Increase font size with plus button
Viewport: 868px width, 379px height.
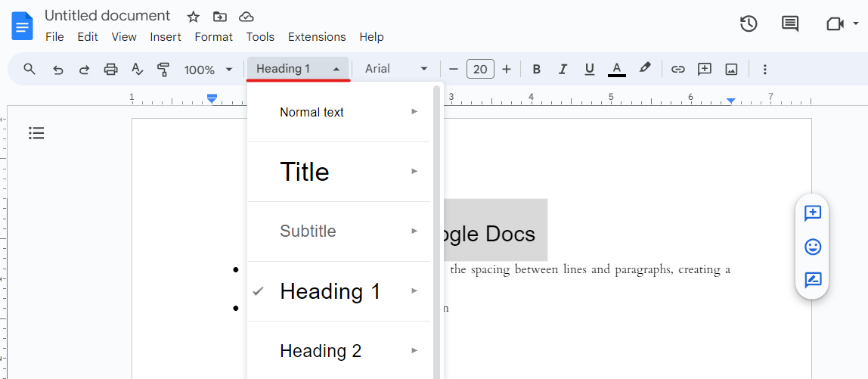click(x=507, y=69)
